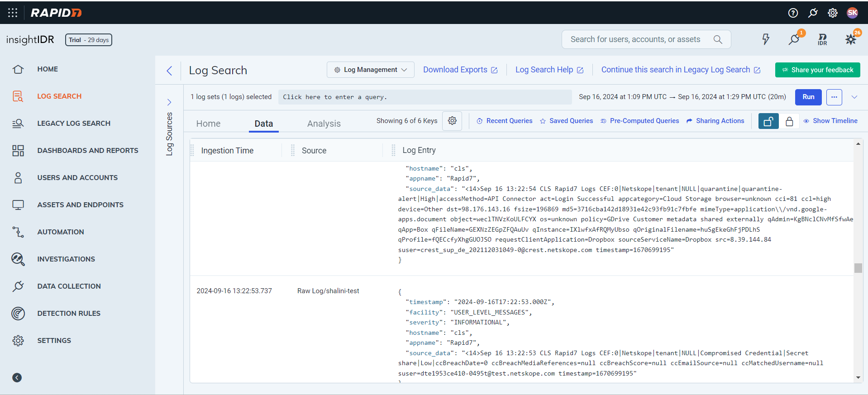This screenshot has height=395, width=868.
Task: Open the help question mark icon
Action: coord(793,13)
